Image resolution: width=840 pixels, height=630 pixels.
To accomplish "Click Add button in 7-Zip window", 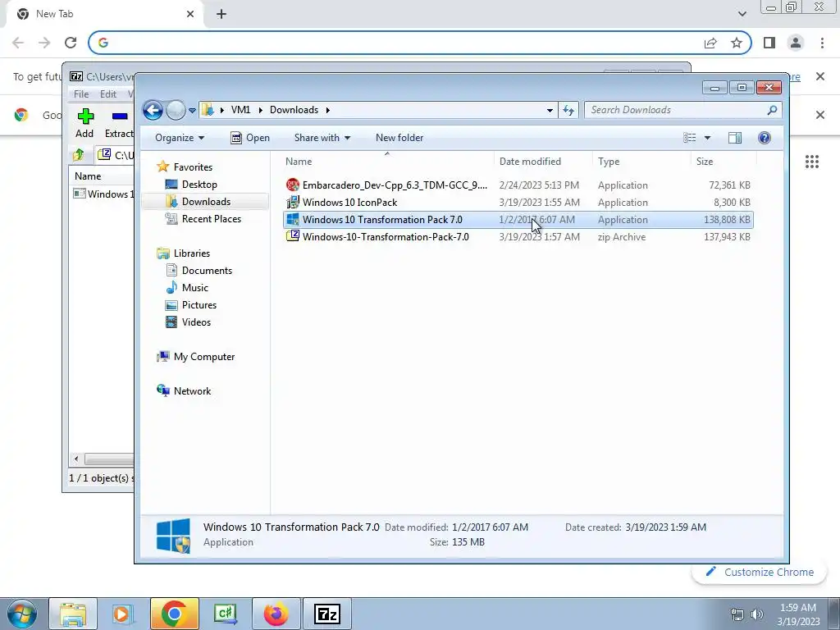I will pos(84,123).
